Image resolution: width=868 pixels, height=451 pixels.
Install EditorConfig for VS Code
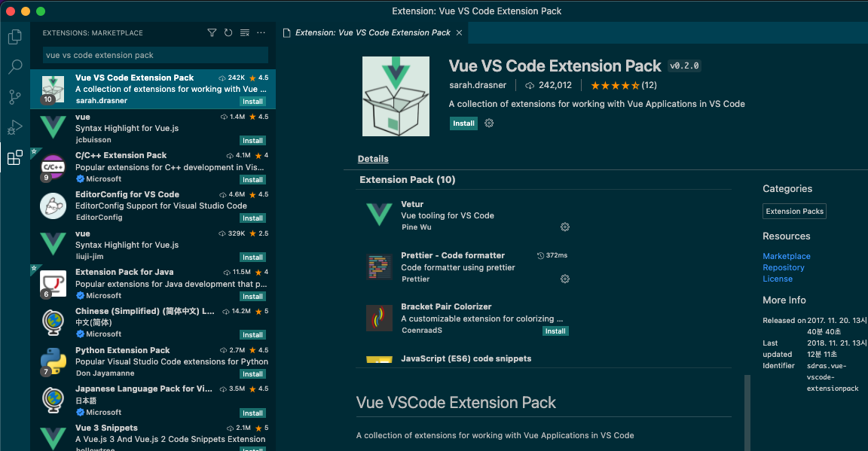click(252, 218)
